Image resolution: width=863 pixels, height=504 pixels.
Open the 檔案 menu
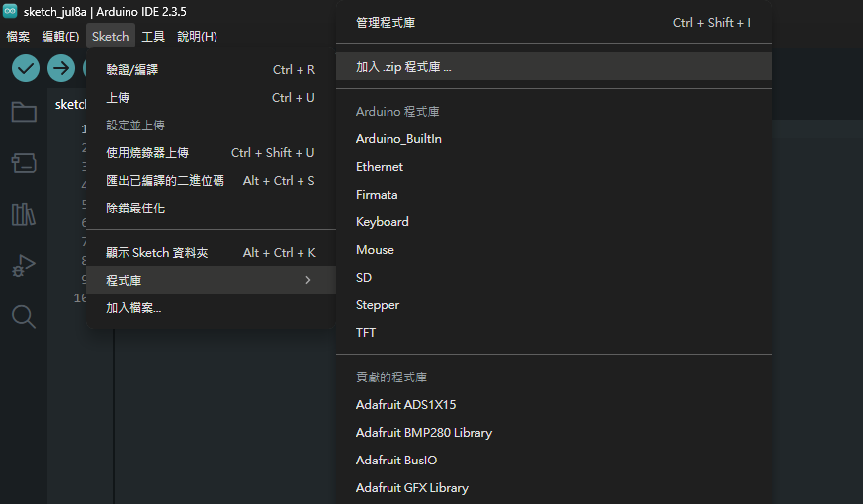tap(18, 37)
